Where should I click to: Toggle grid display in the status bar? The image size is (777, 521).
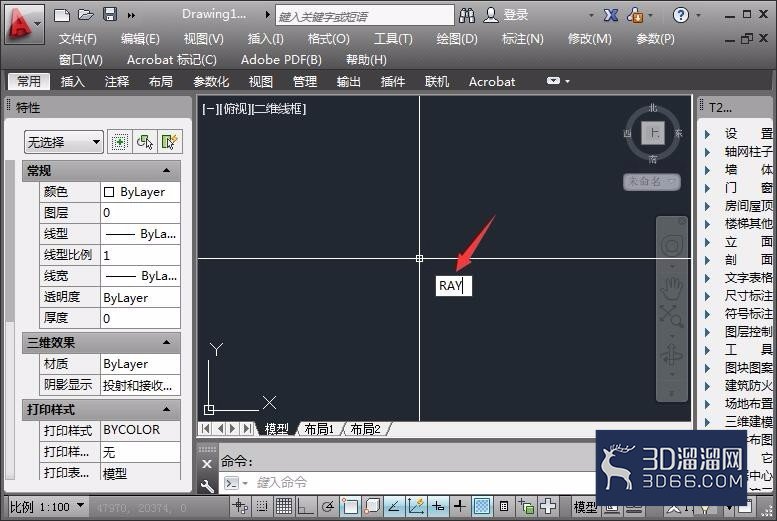point(284,506)
